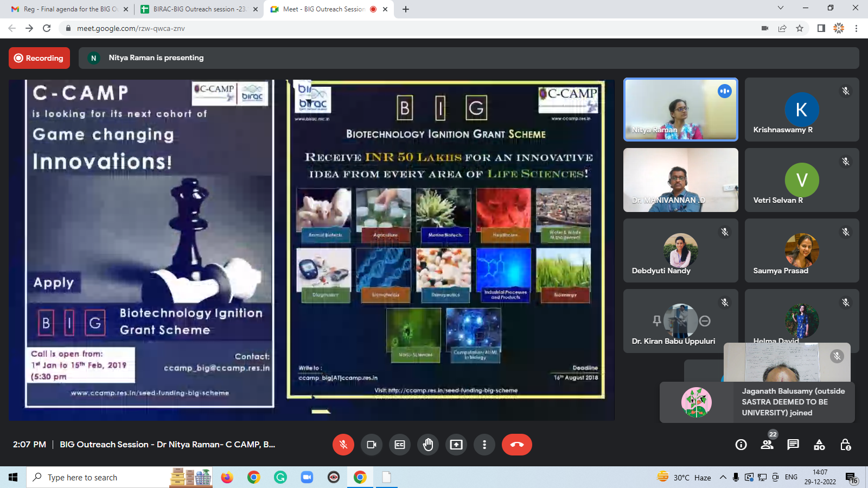The height and width of the screenshot is (488, 868).
Task: Click the Recording indicator button
Action: click(x=39, y=58)
